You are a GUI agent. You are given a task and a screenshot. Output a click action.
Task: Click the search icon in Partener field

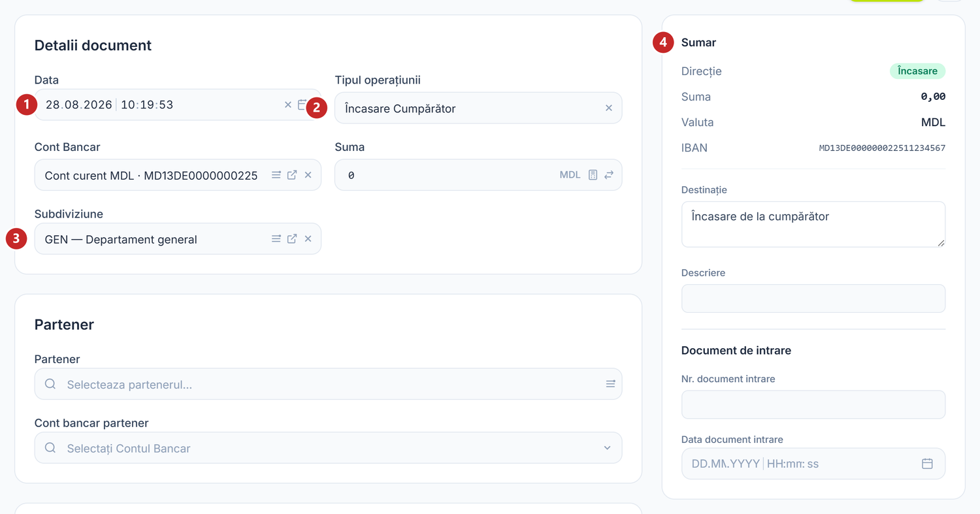[50, 384]
